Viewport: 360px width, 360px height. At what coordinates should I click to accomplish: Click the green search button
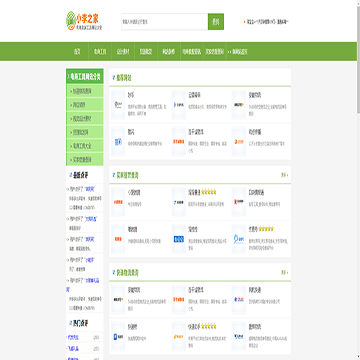coord(216,22)
